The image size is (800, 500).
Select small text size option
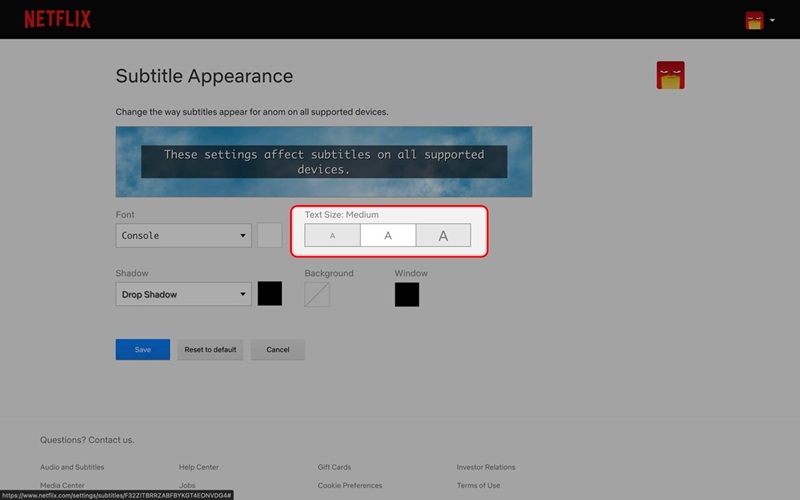pos(332,236)
